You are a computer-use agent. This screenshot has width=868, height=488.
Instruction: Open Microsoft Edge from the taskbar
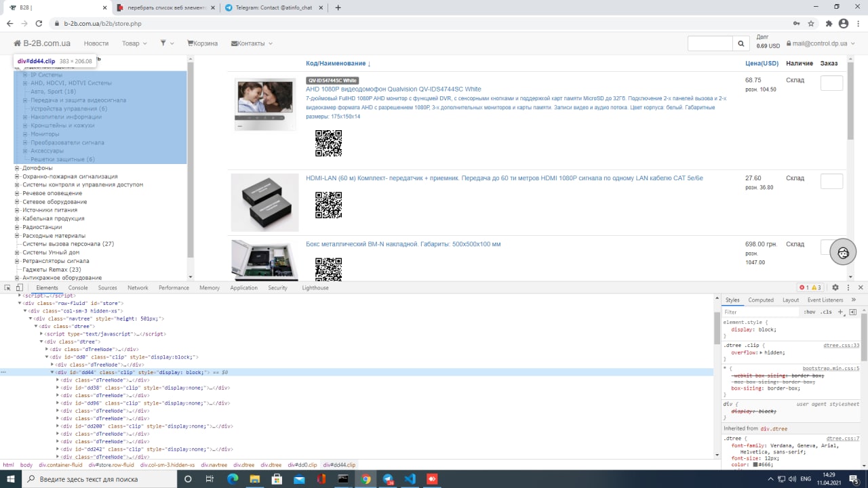pyautogui.click(x=233, y=479)
